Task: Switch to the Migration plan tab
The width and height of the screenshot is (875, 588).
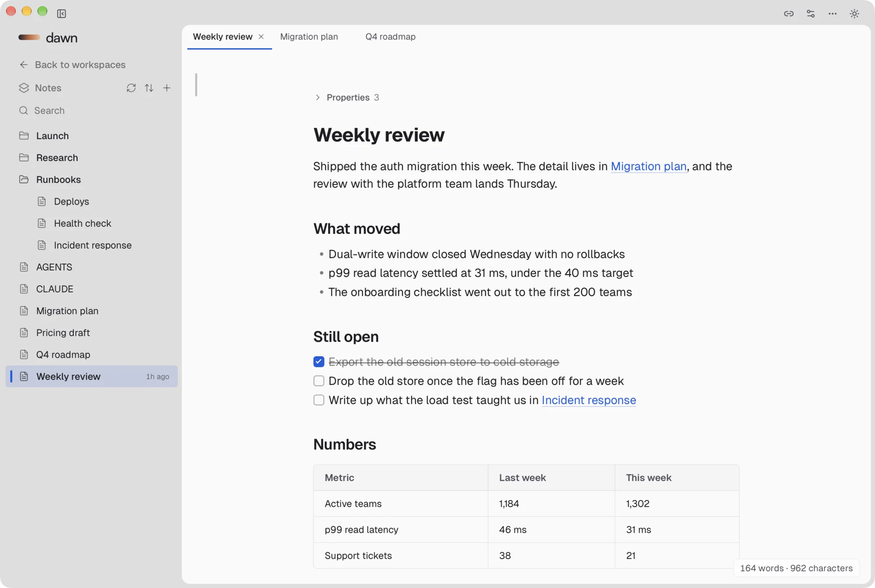Action: point(309,37)
